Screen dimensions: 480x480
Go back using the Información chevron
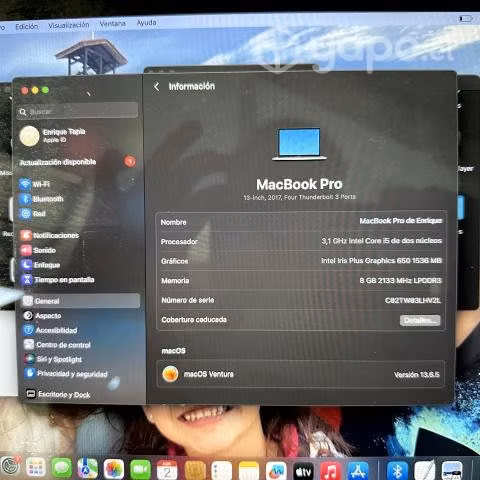[157, 87]
